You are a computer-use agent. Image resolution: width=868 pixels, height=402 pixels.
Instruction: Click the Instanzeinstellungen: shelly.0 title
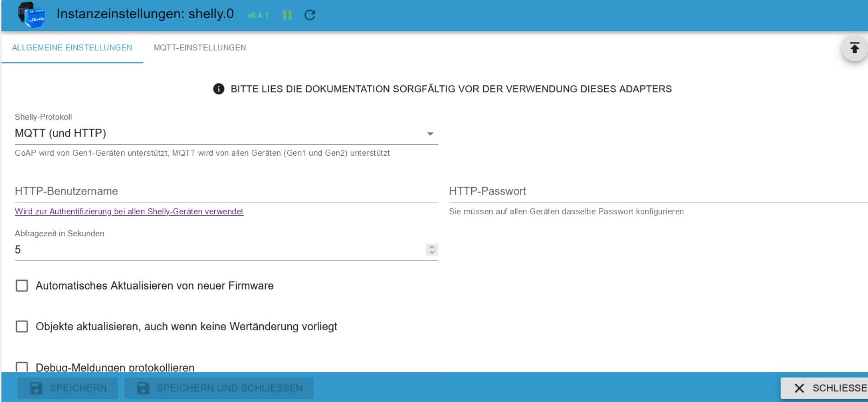click(x=145, y=14)
